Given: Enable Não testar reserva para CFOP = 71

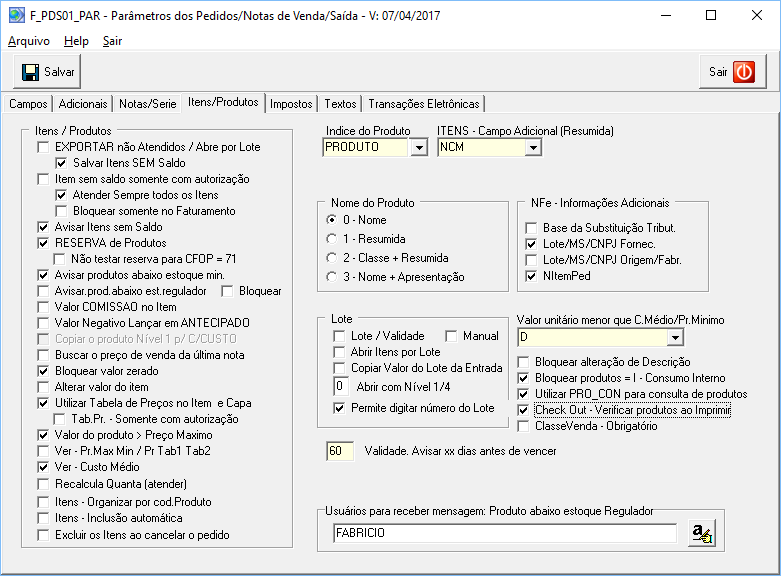Looking at the screenshot, I should pyautogui.click(x=59, y=259).
